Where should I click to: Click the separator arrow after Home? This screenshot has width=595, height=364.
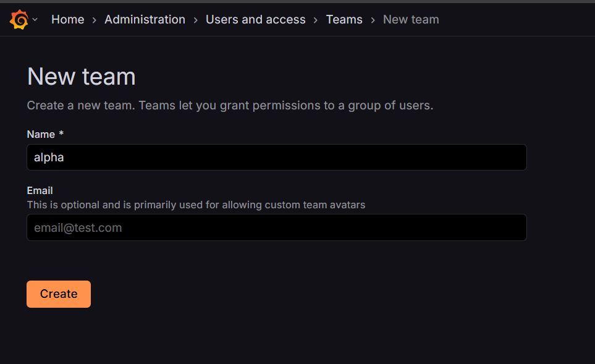(95, 20)
